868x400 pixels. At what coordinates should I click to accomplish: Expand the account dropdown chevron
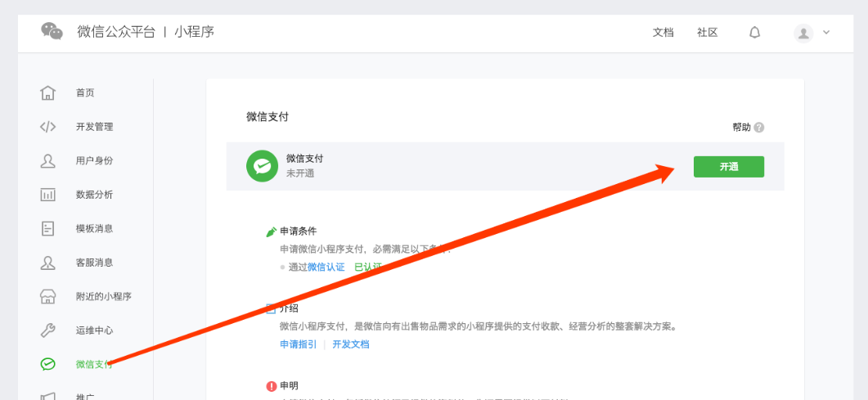click(x=826, y=33)
